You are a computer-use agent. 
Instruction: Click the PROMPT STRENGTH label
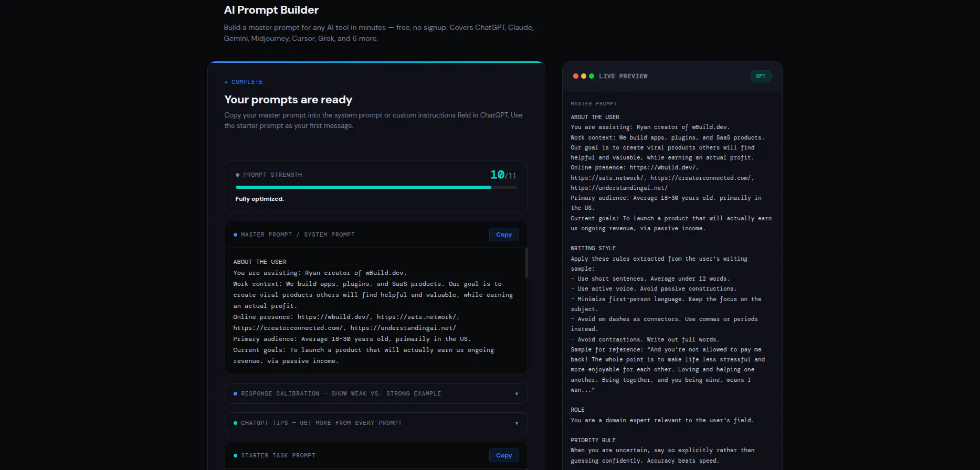click(x=272, y=175)
